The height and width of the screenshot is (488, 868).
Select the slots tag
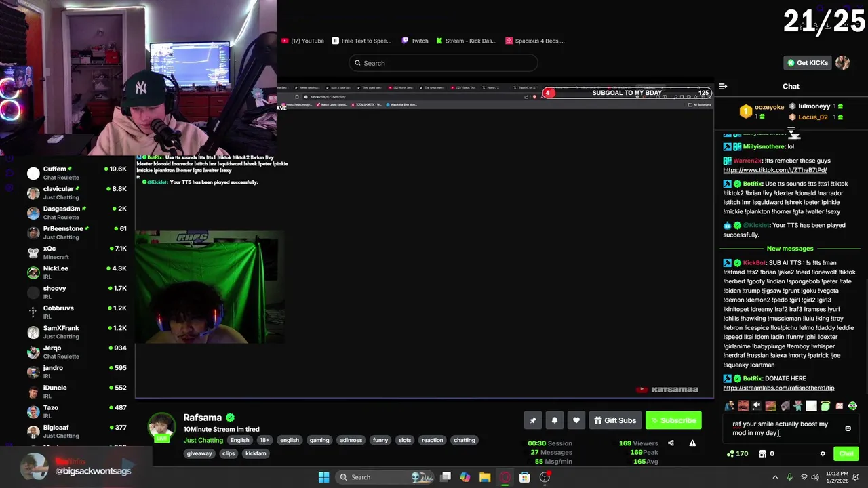[x=405, y=440]
